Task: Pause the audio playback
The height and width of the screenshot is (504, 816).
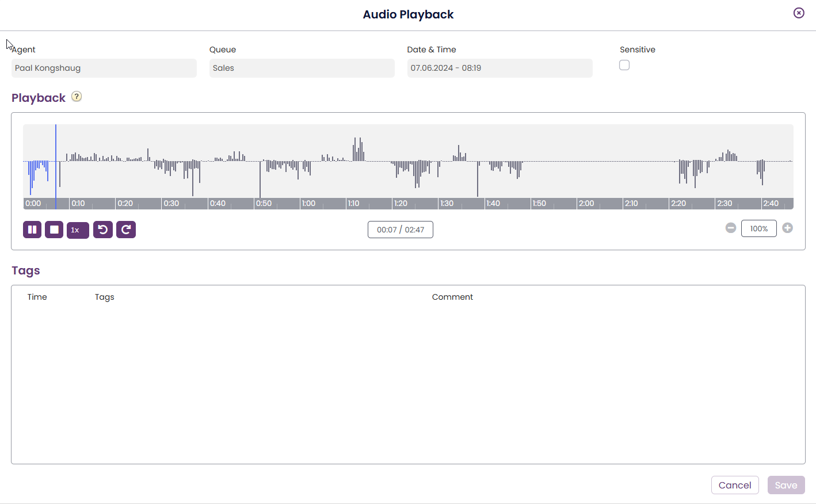Action: [x=32, y=230]
